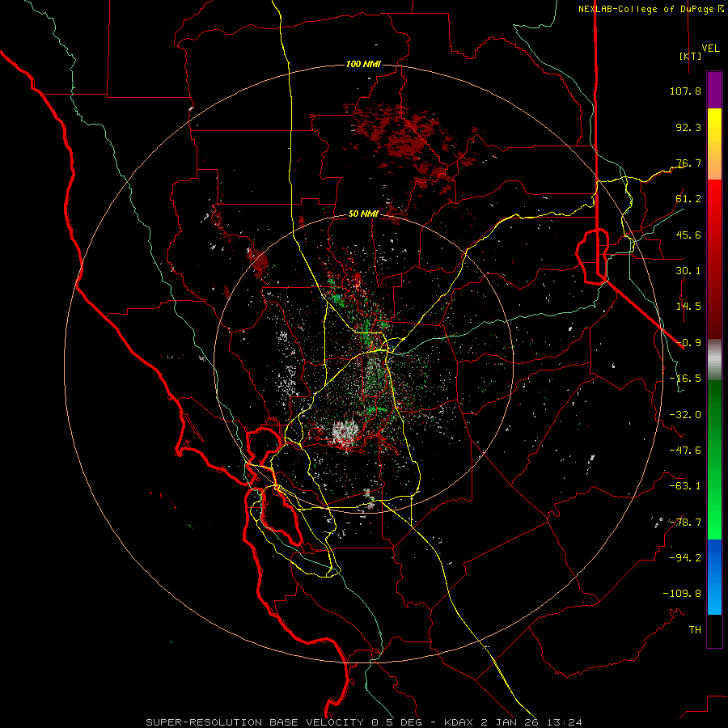The height and width of the screenshot is (728, 728).
Task: Click the 100 NMI range ring label
Action: (363, 64)
